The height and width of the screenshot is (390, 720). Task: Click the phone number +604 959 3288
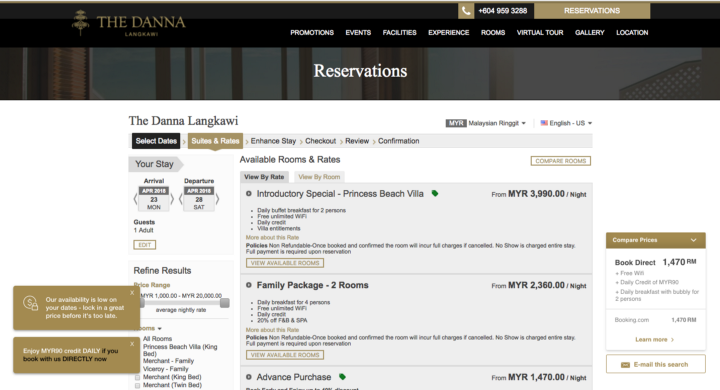[503, 11]
